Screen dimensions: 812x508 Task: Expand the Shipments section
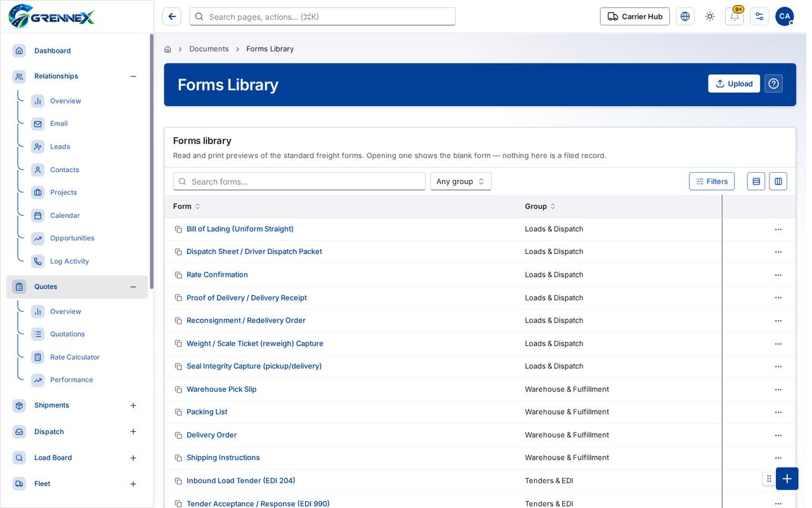pyautogui.click(x=133, y=405)
